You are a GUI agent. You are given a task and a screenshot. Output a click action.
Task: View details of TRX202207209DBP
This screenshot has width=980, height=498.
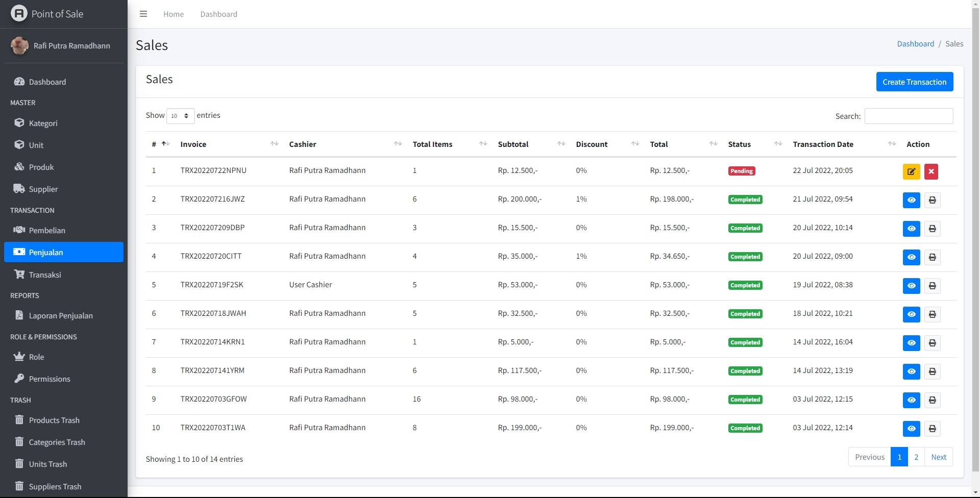point(911,229)
